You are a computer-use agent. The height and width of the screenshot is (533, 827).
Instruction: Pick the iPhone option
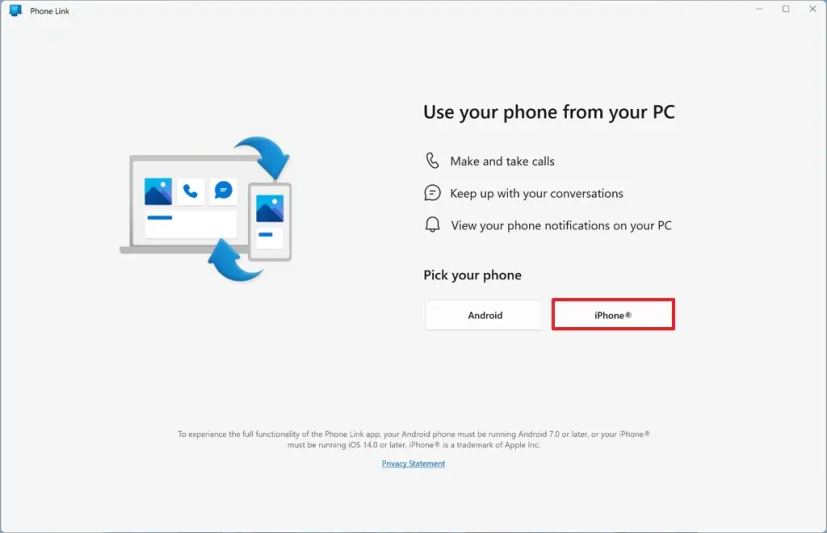point(613,315)
